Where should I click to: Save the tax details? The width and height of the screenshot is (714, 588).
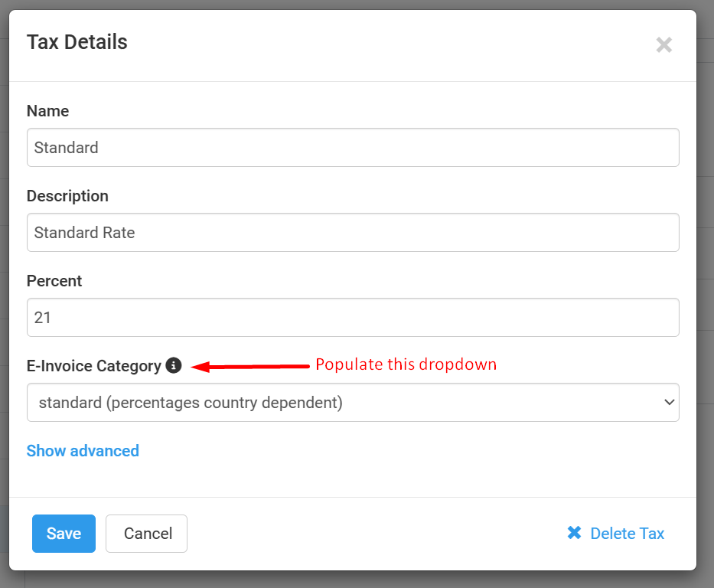[x=64, y=534]
